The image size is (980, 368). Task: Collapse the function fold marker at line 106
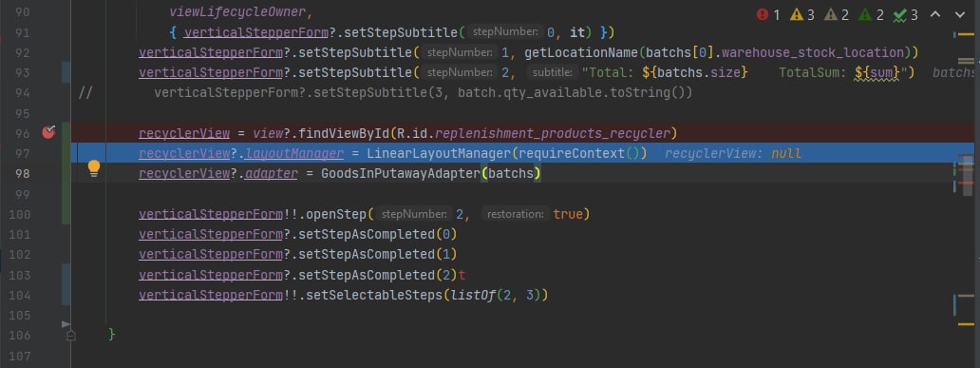(70, 336)
